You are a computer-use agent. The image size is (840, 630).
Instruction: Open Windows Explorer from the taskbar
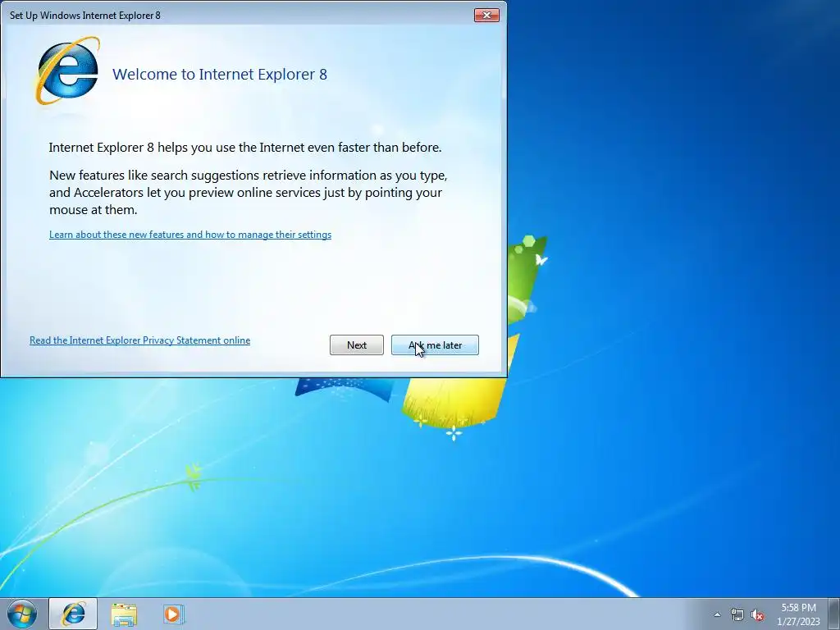point(124,614)
